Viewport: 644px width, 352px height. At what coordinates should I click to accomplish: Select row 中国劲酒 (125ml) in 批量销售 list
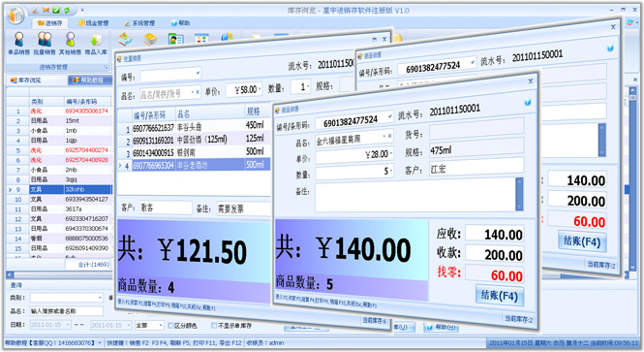point(194,140)
